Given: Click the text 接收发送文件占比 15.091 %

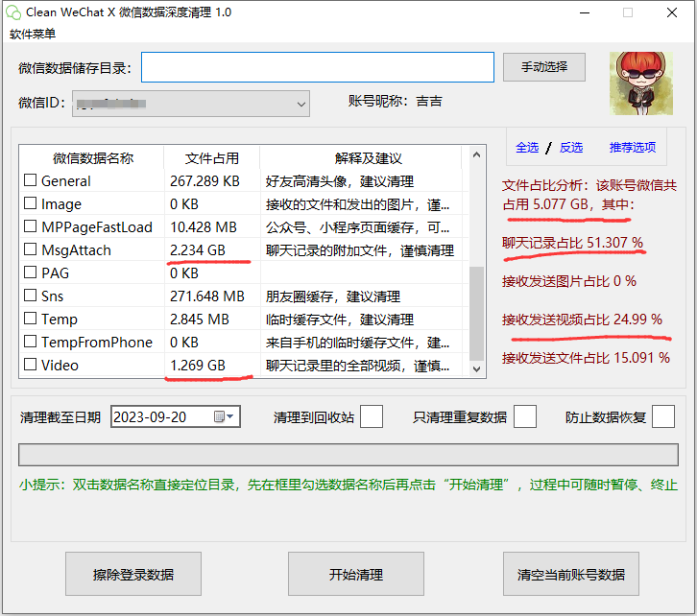Looking at the screenshot, I should pos(586,358).
